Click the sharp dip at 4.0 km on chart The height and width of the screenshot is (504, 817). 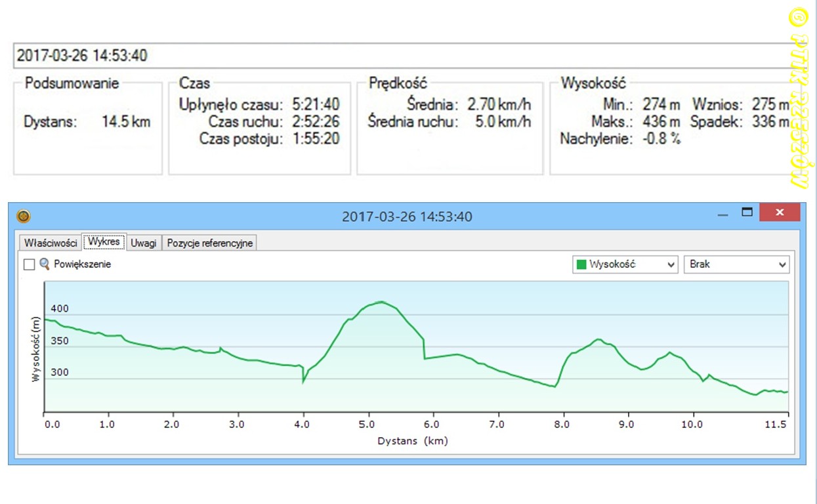coord(303,381)
